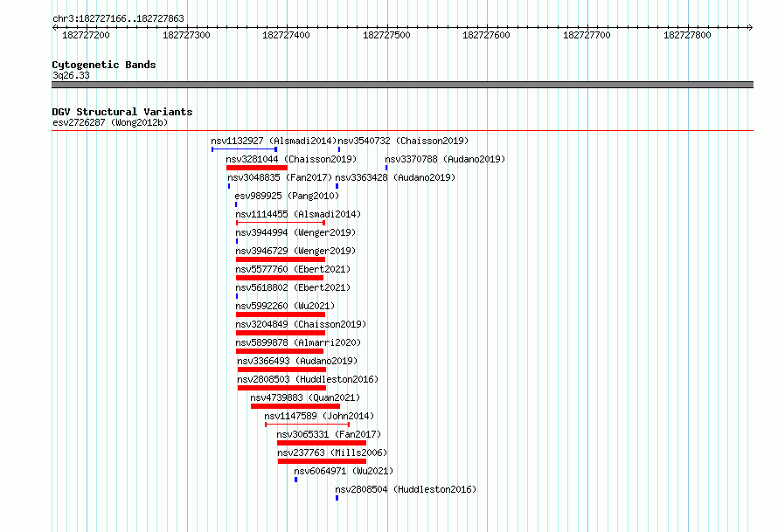Click nsv3204849 (Chaisson2019) label
778x532 pixels.
[301, 324]
